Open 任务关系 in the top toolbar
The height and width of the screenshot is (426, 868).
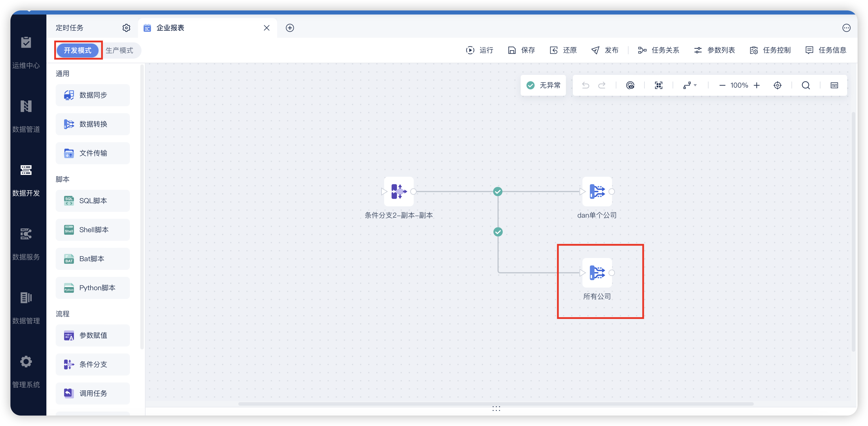658,50
